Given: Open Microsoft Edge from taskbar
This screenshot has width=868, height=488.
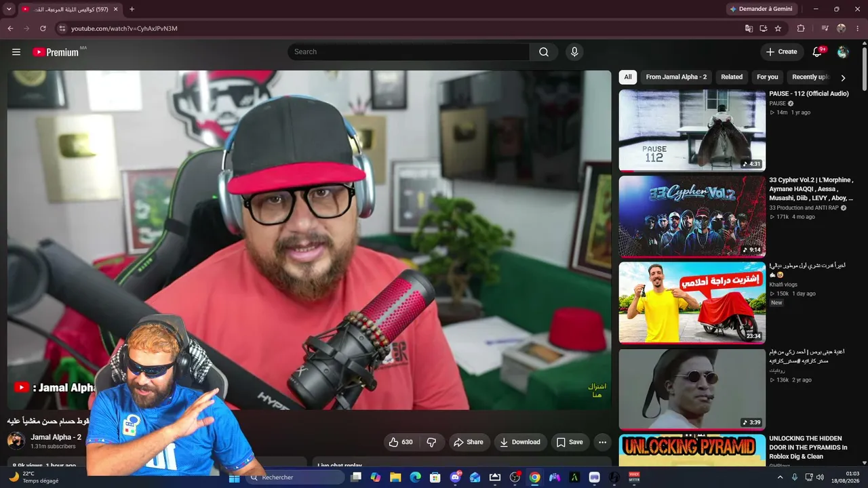Looking at the screenshot, I should point(415,478).
